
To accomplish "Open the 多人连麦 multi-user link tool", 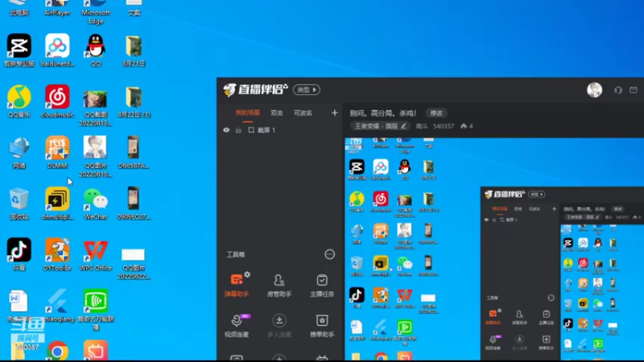I will 279,326.
